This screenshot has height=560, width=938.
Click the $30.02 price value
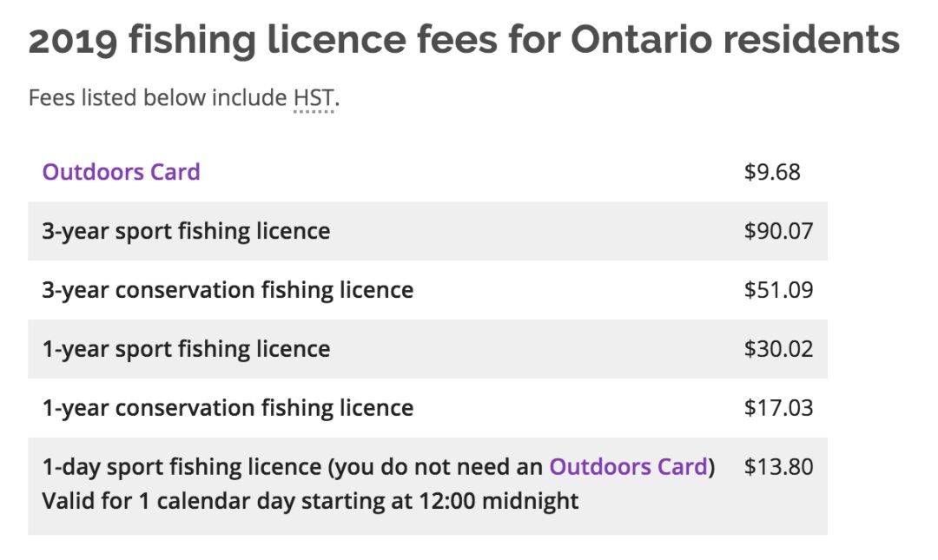click(x=778, y=349)
